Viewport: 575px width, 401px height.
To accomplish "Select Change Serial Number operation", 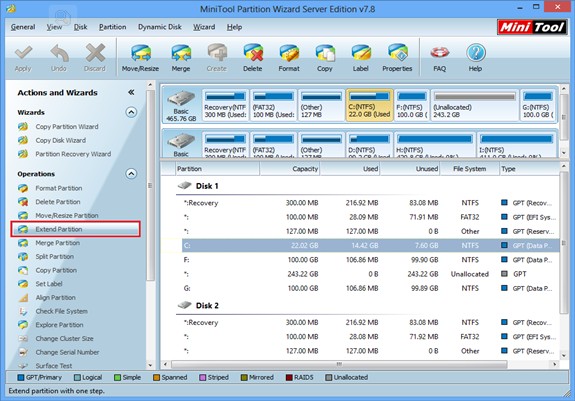I will pos(67,352).
